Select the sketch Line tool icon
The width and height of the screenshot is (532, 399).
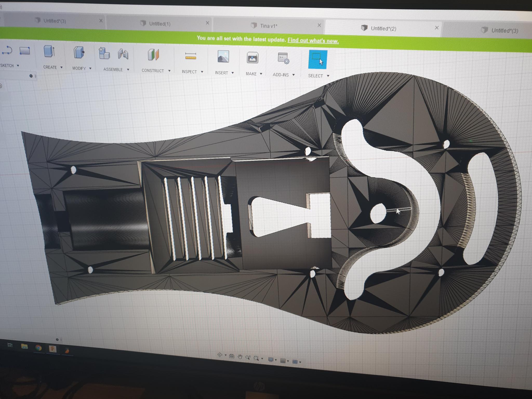[x=7, y=50]
